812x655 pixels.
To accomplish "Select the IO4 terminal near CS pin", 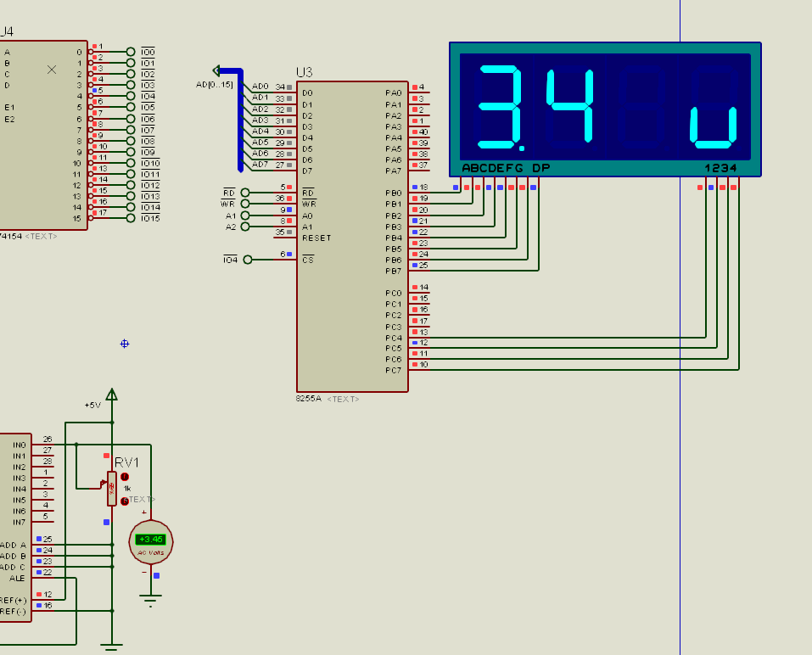I will coord(248,260).
